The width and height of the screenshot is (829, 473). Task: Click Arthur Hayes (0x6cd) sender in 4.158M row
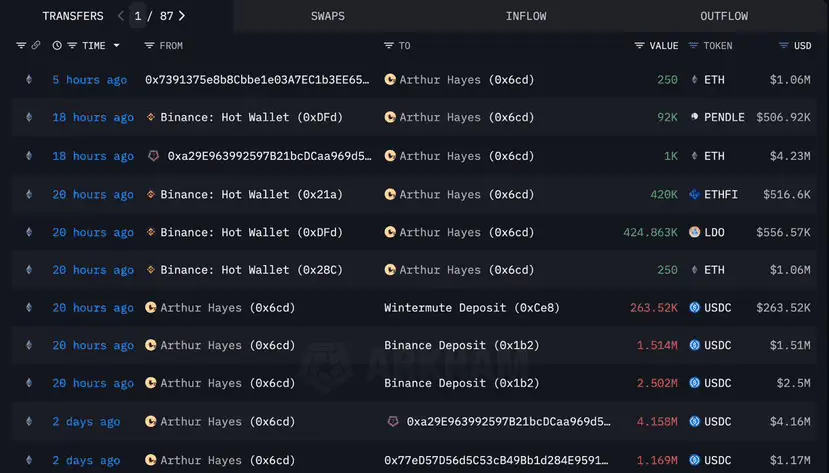[x=228, y=422]
